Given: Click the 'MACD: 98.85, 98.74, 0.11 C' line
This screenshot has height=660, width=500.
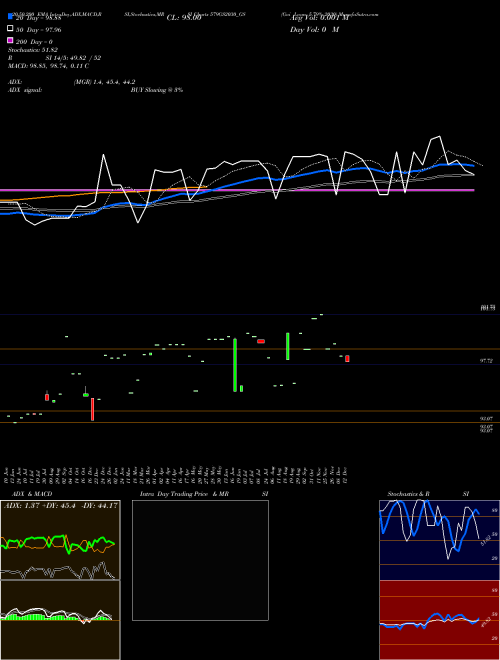Looking at the screenshot, I should pyautogui.click(x=48, y=66).
